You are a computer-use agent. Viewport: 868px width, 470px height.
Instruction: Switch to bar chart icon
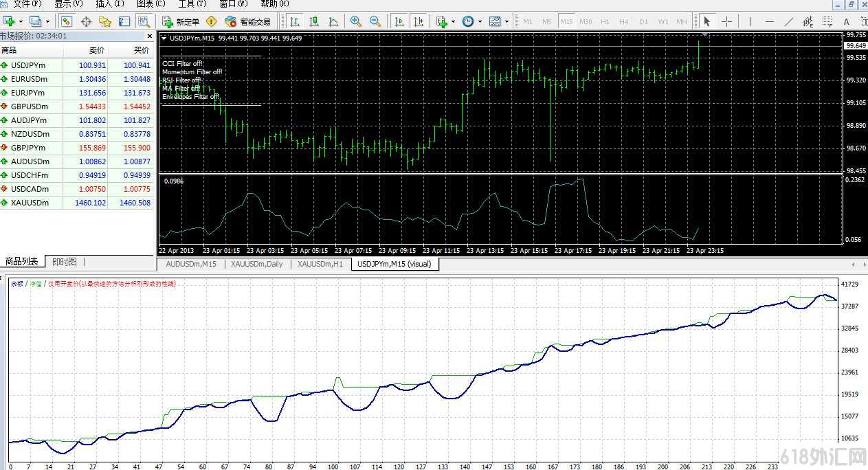coord(295,21)
